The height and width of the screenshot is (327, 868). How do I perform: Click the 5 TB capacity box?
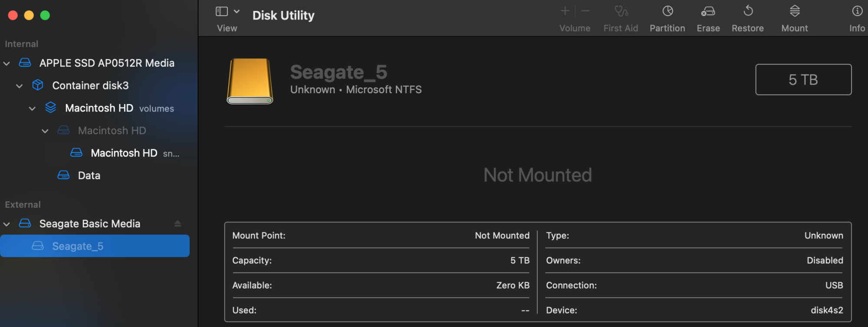coord(803,80)
